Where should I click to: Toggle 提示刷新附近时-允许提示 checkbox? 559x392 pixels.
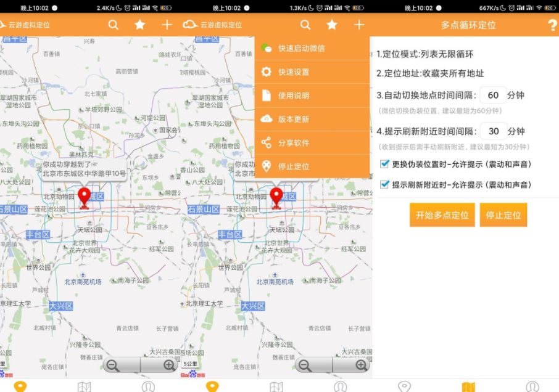[x=384, y=184]
